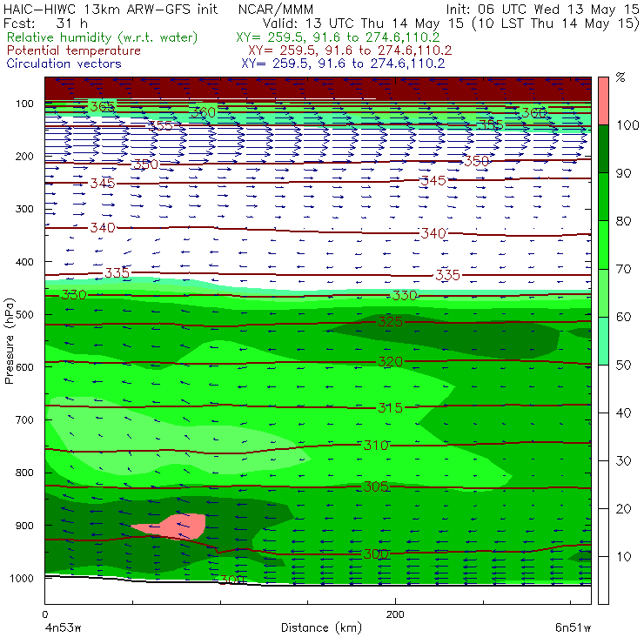Click the green XY coordinates line
The height and width of the screenshot is (644, 644).
point(338,37)
